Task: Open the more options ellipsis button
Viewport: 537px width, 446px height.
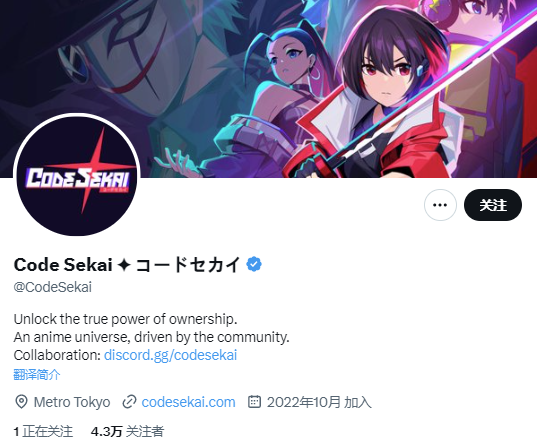Action: pos(440,205)
